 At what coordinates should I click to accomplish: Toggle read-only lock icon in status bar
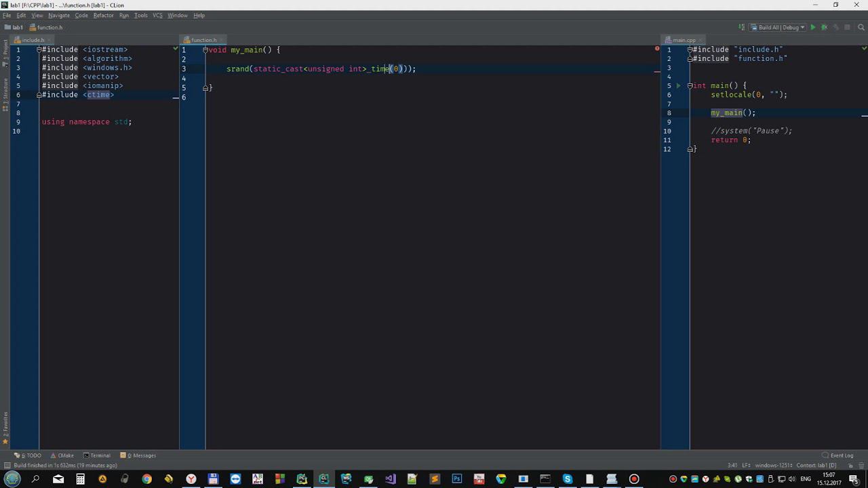[850, 466]
